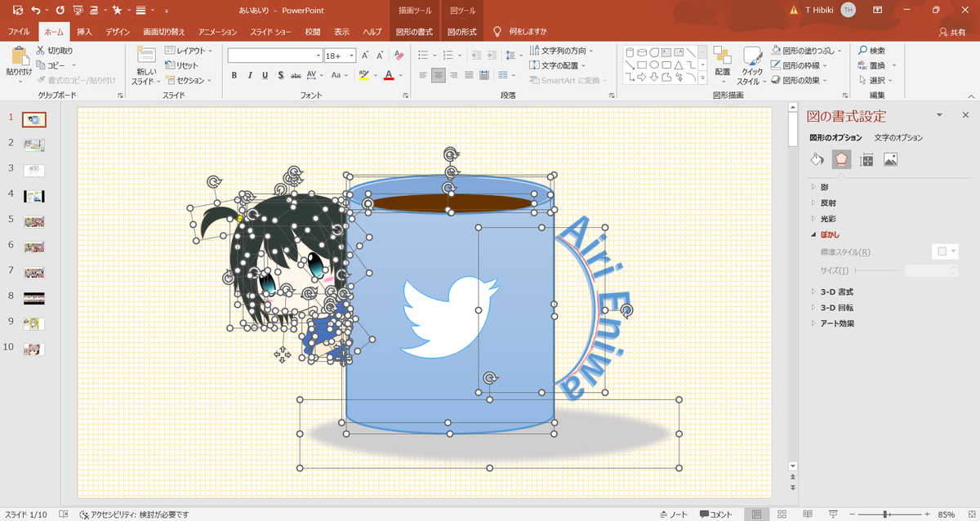Open Select (選択) menu

876,80
